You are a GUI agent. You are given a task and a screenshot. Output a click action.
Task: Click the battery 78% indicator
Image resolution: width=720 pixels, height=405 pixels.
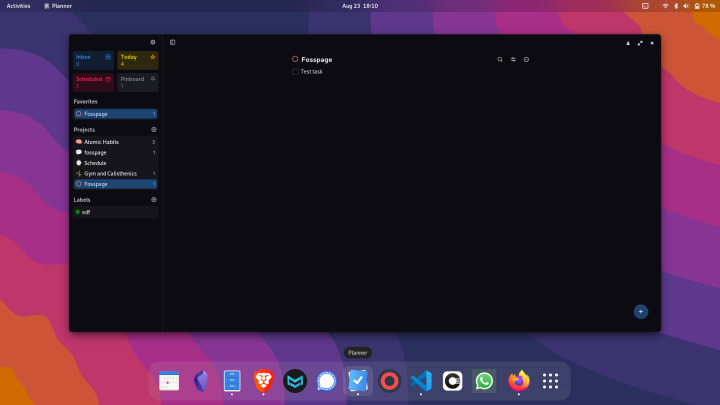(x=704, y=6)
